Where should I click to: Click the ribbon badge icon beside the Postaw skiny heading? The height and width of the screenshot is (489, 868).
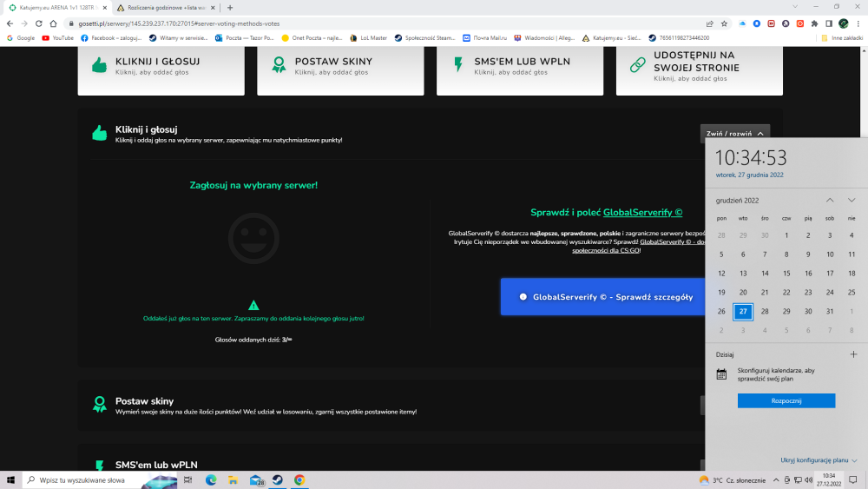[100, 404]
